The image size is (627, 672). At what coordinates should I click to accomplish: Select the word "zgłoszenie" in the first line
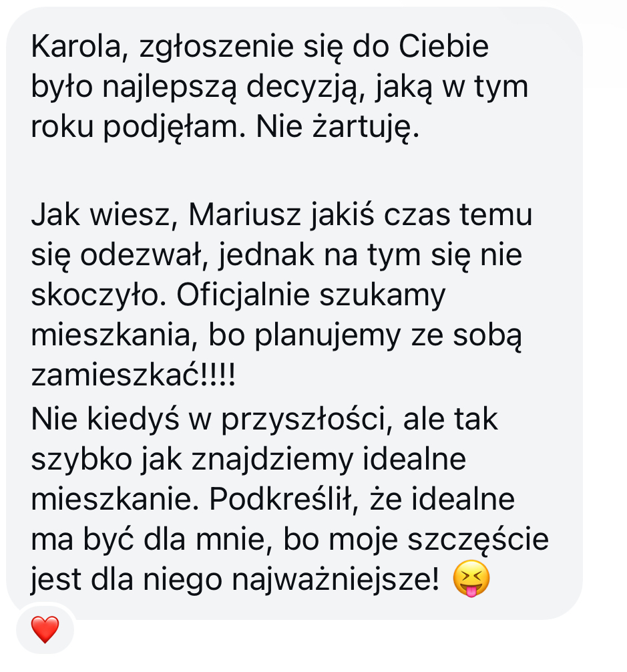click(x=216, y=47)
